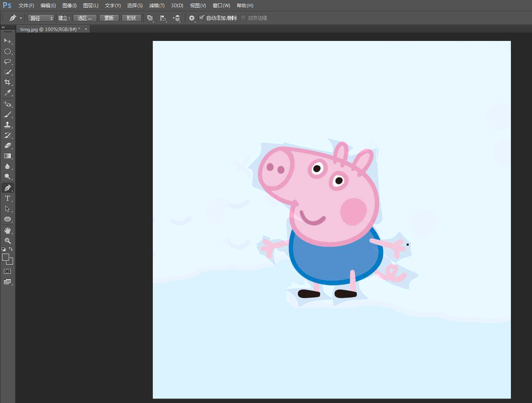This screenshot has width=532, height=403.
Task: Open the 窗口(W) menu
Action: (x=221, y=6)
